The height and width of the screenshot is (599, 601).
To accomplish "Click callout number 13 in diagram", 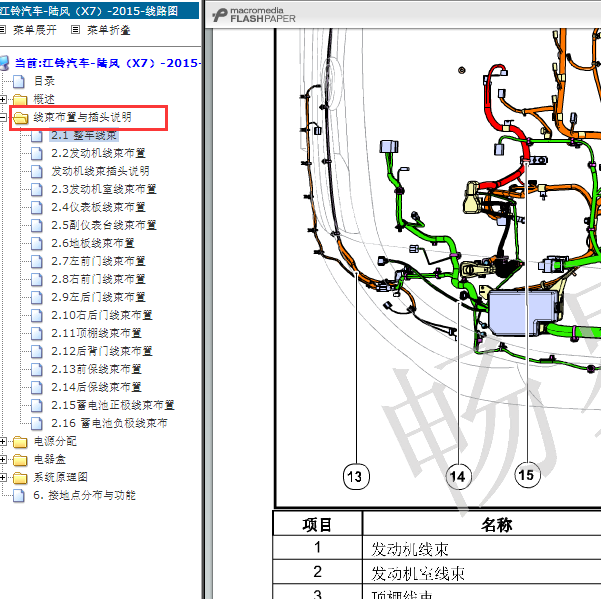I will coord(356,477).
